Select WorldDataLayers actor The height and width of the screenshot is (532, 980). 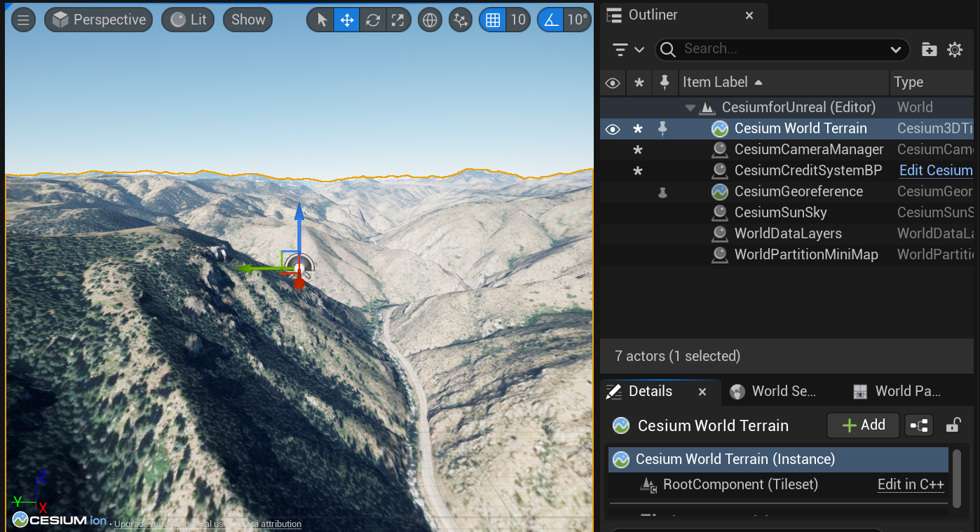788,233
